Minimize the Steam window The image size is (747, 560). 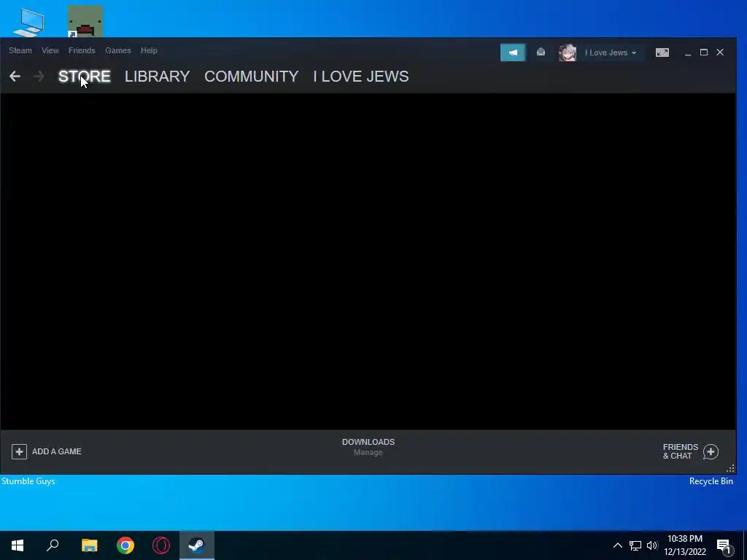(x=687, y=52)
